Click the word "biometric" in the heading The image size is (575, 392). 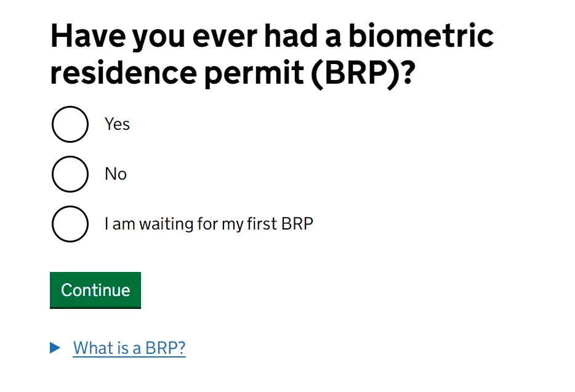pos(421,36)
